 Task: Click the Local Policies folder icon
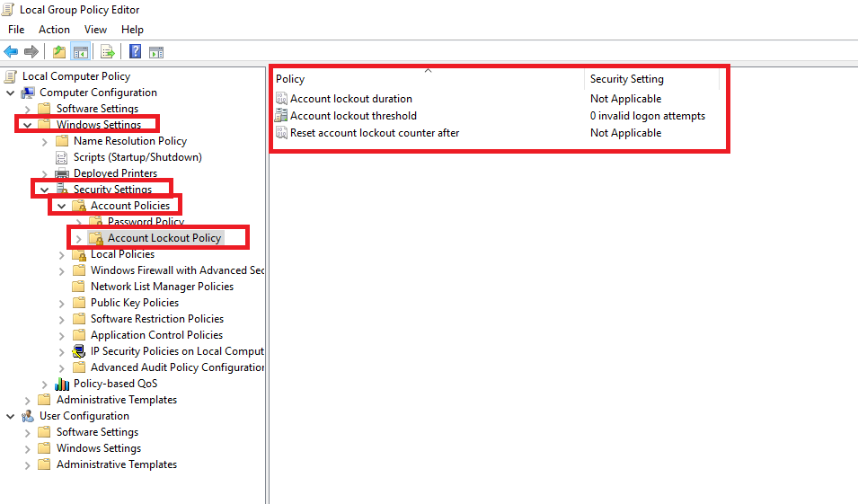[x=79, y=254]
